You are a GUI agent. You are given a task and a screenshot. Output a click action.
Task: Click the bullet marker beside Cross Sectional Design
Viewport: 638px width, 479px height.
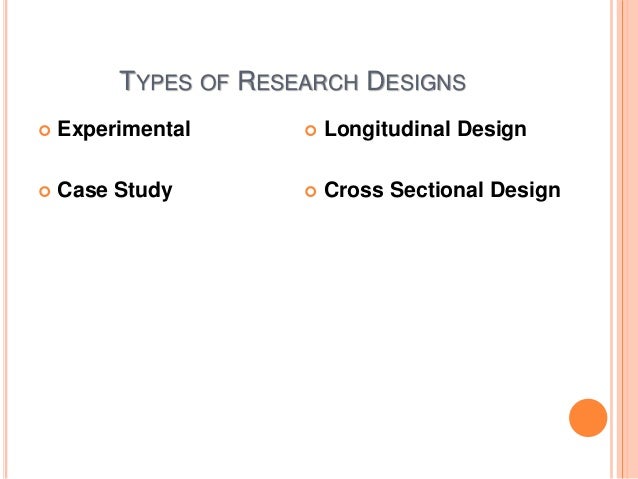[307, 191]
